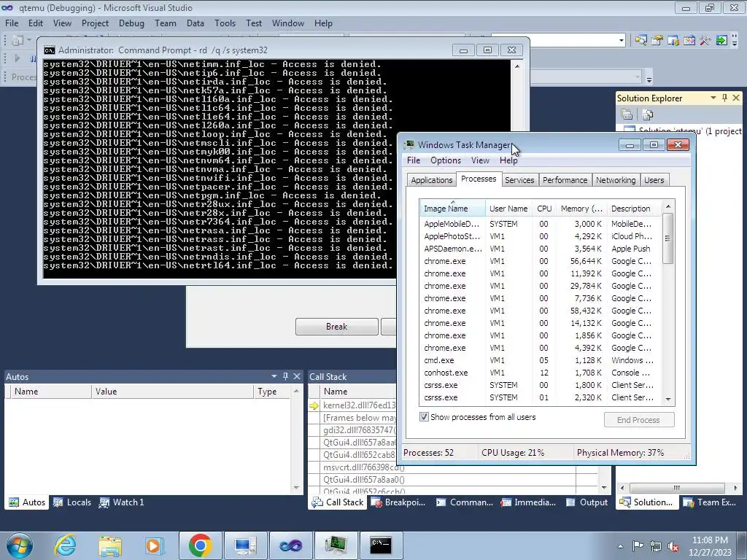Image resolution: width=747 pixels, height=560 pixels.
Task: Show hidden tray icons arrow
Action: click(x=620, y=546)
